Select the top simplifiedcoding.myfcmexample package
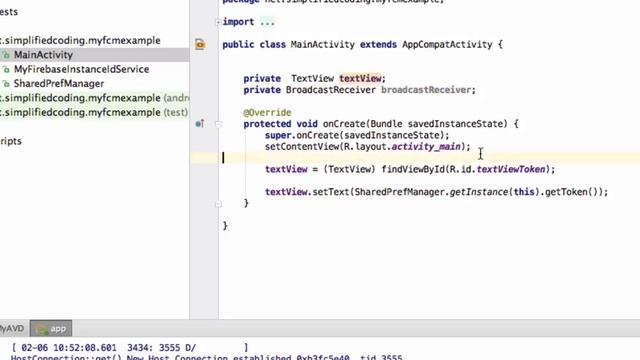 pyautogui.click(x=80, y=40)
